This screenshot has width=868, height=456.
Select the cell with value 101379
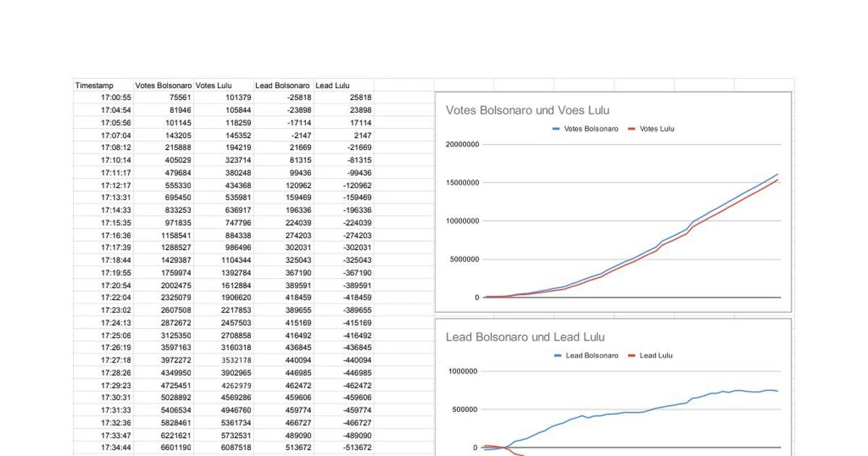(x=224, y=98)
